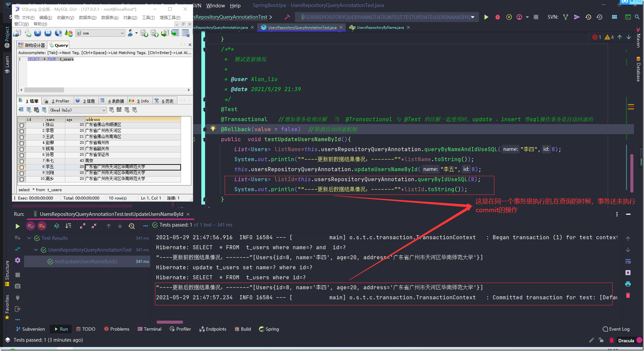The width and height of the screenshot is (644, 351).
Task: Click Run panel settings gear icon
Action: point(18,260)
